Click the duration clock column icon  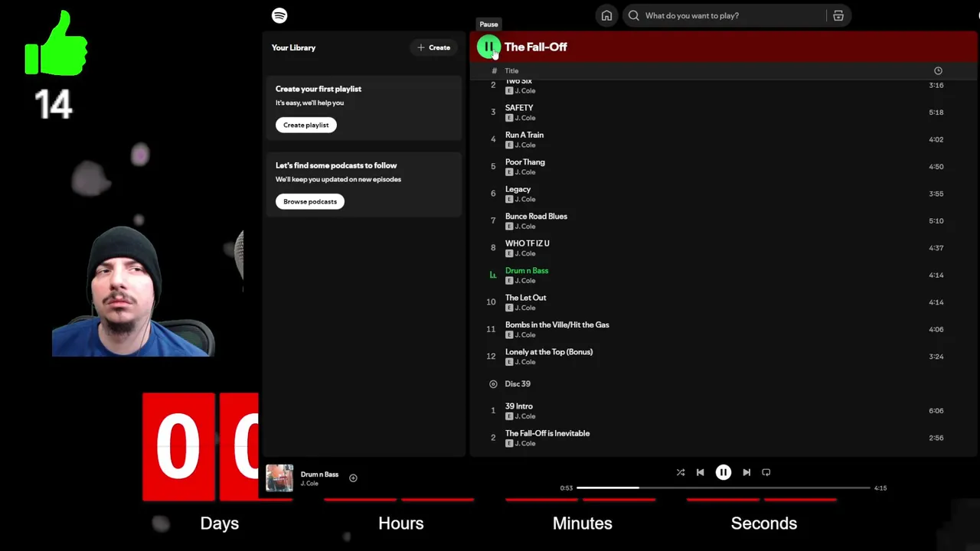[x=938, y=70]
